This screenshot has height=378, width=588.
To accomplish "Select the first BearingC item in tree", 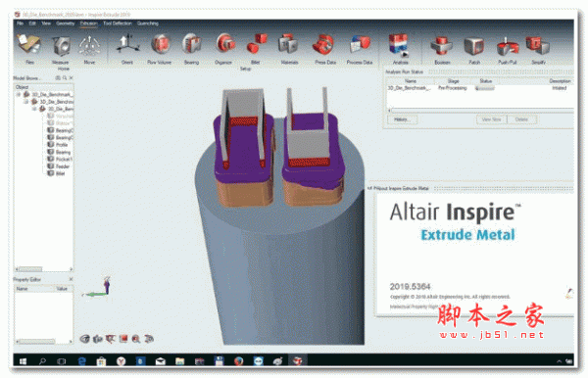I will point(64,130).
